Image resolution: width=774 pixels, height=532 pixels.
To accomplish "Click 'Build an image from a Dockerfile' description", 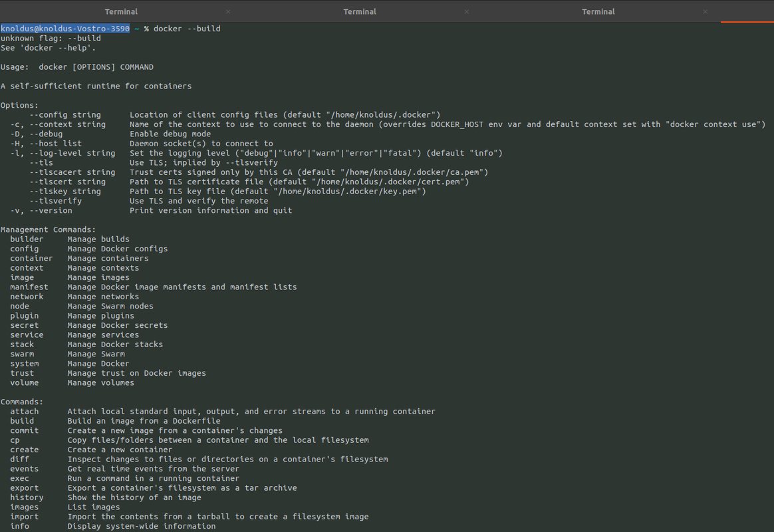I will (x=144, y=421).
